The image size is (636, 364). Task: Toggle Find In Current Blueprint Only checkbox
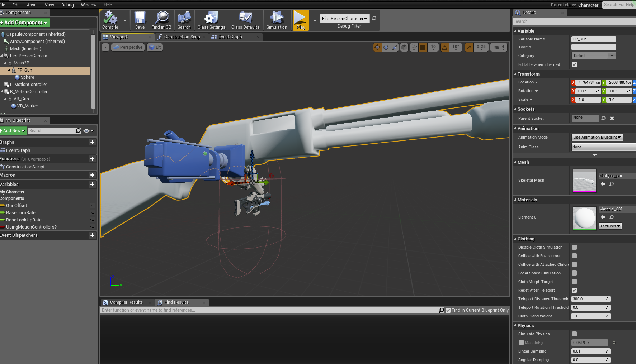point(448,310)
